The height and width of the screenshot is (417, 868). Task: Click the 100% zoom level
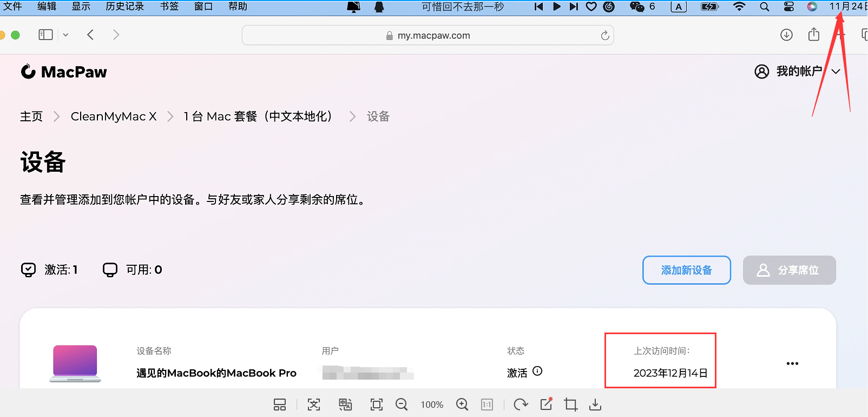[432, 405]
